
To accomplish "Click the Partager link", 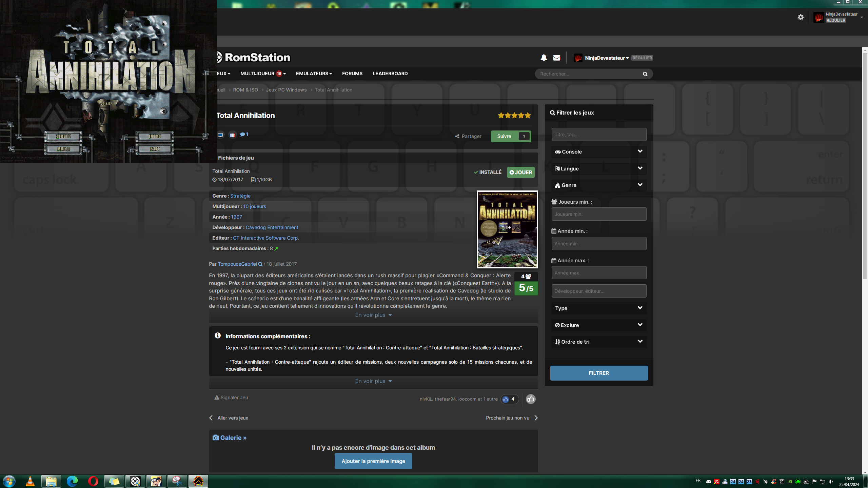I will tap(468, 136).
